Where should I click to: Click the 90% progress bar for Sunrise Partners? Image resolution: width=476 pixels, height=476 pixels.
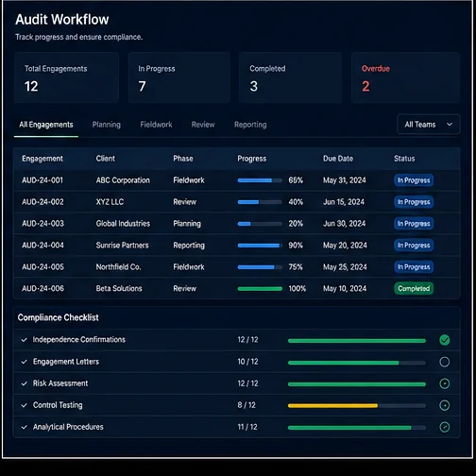click(x=260, y=246)
